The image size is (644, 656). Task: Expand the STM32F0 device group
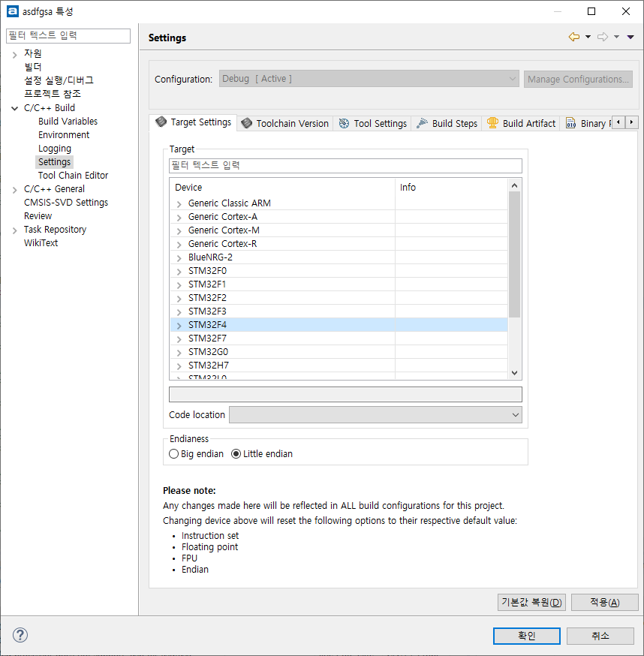click(179, 272)
